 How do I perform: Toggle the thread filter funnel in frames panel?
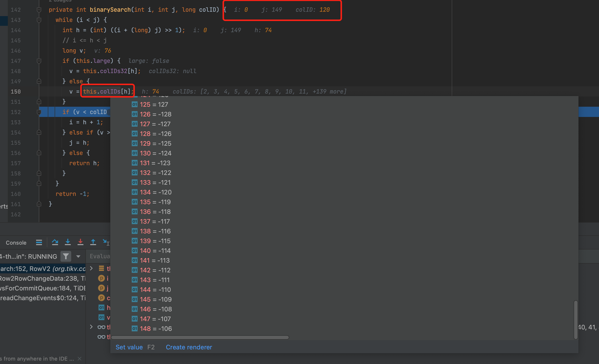point(66,256)
